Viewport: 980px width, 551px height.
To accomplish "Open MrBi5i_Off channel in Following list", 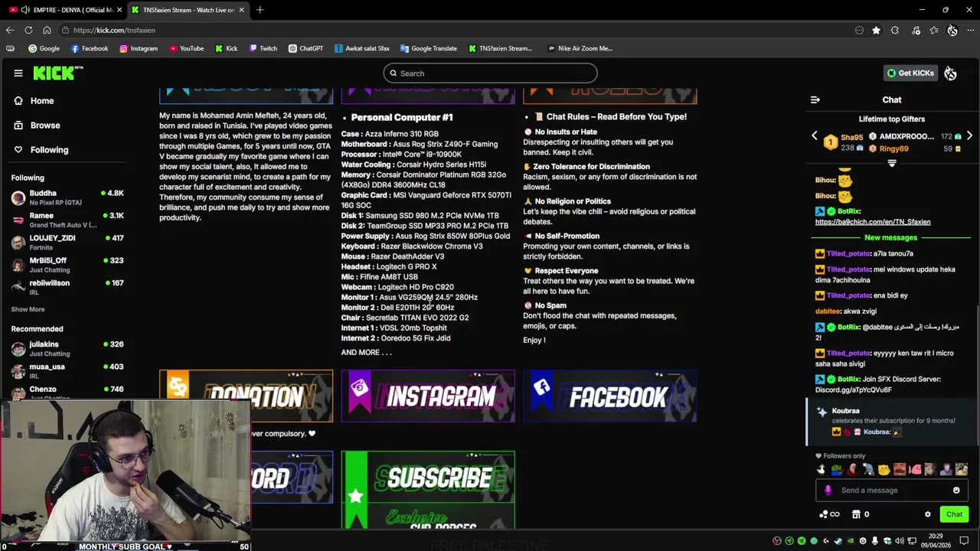I will 67,265.
